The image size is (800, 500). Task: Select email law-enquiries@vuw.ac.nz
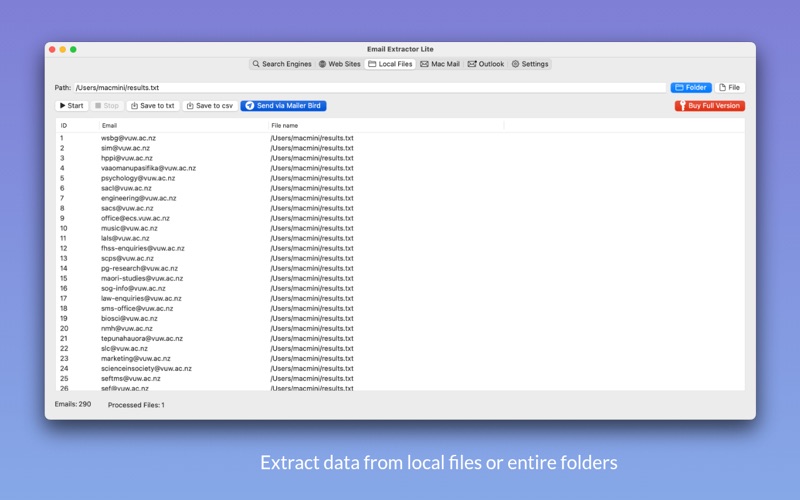tap(141, 298)
